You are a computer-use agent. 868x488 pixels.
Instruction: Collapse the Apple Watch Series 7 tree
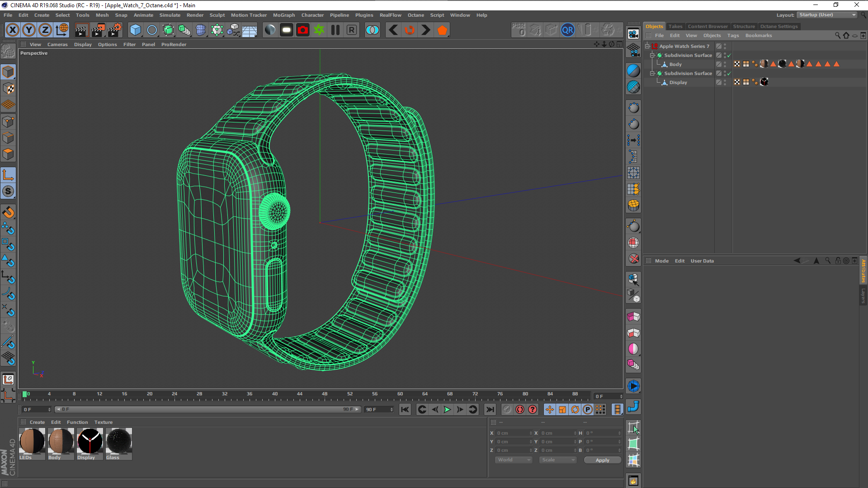[647, 46]
